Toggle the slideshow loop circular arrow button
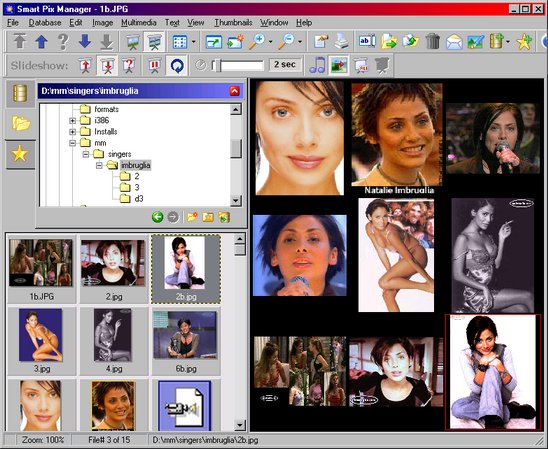The image size is (548, 449). [x=177, y=65]
